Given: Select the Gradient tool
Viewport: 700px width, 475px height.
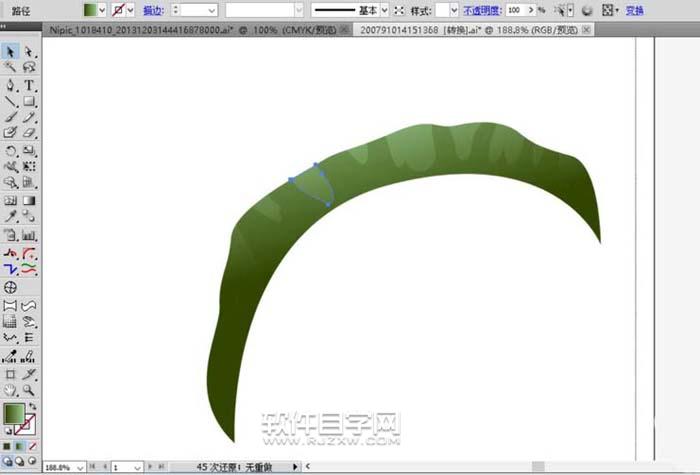Looking at the screenshot, I should pos(30,199).
